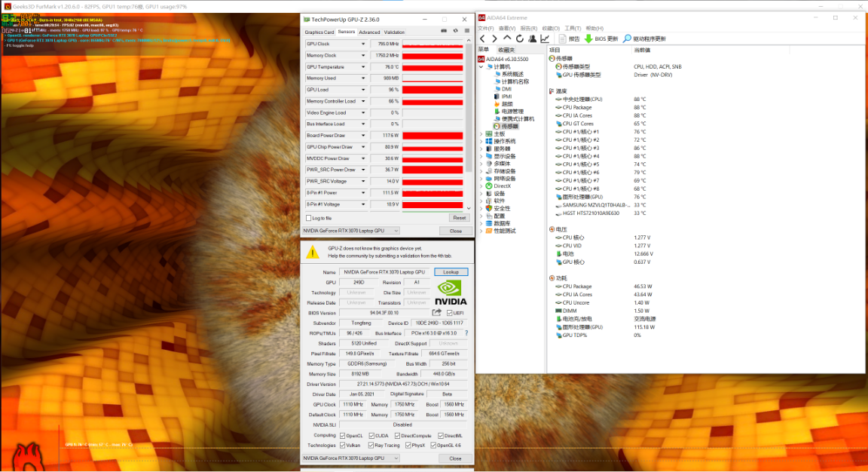This screenshot has height=472, width=868.
Task: Click the GPU-Z sensors scrollbar down arrow
Action: click(x=469, y=208)
